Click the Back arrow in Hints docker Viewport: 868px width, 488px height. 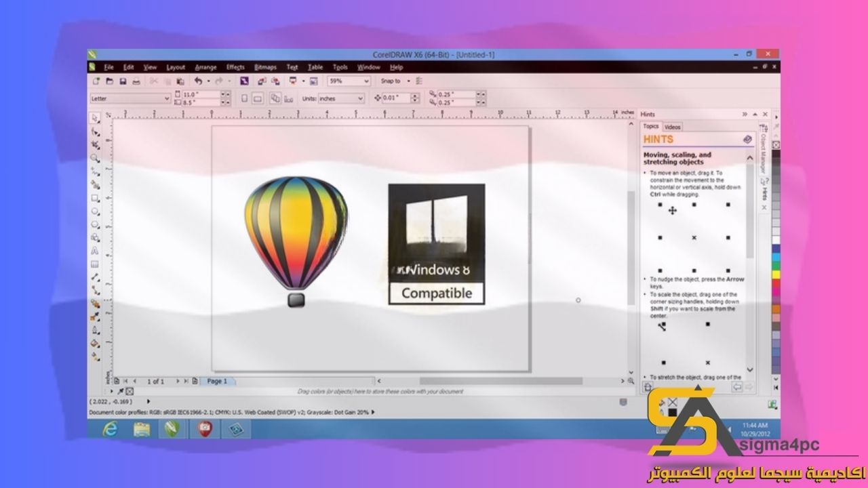(737, 386)
